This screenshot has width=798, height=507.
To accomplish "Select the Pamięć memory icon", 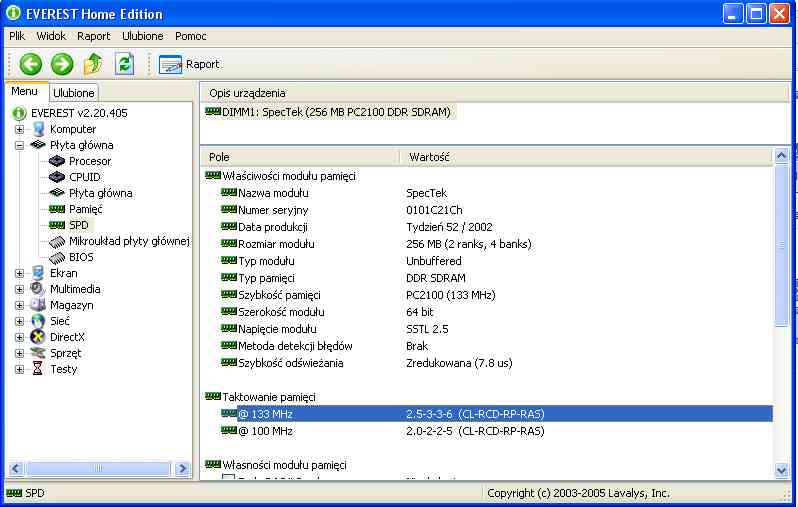I will (x=56, y=209).
